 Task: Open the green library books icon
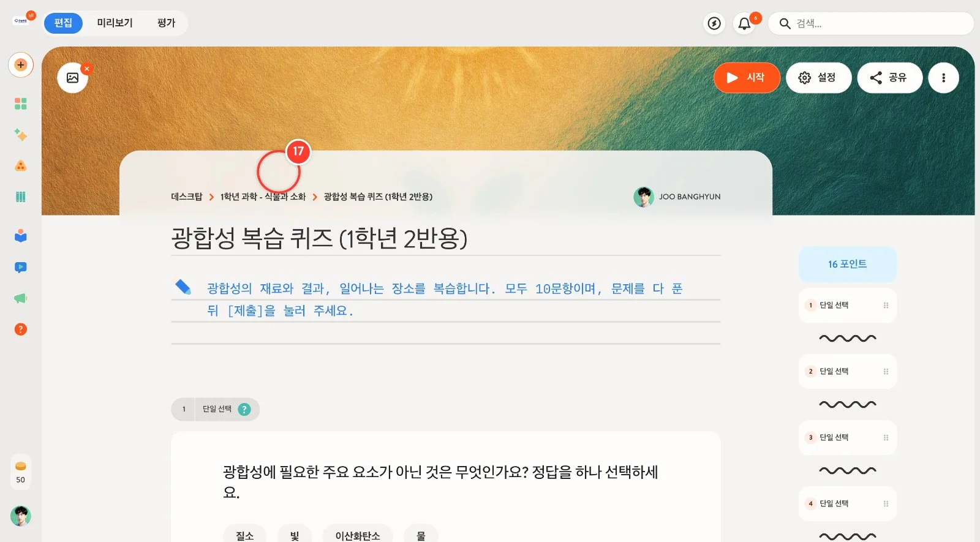(21, 197)
